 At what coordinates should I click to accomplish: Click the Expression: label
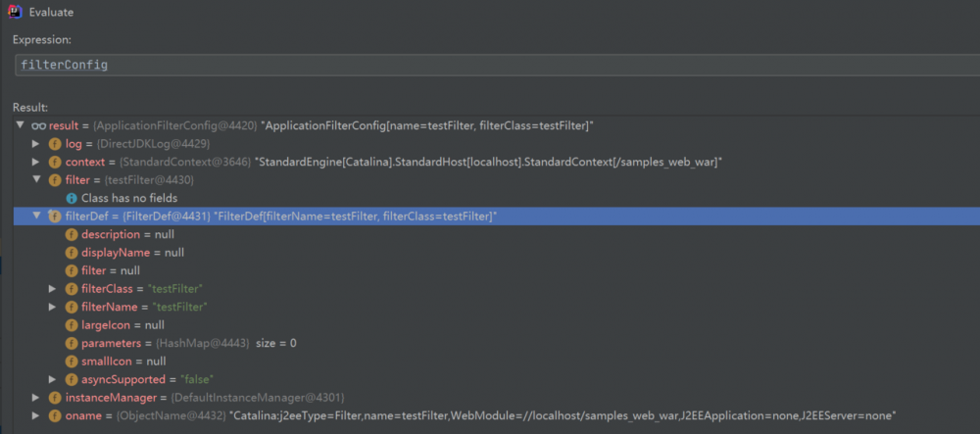tap(42, 39)
